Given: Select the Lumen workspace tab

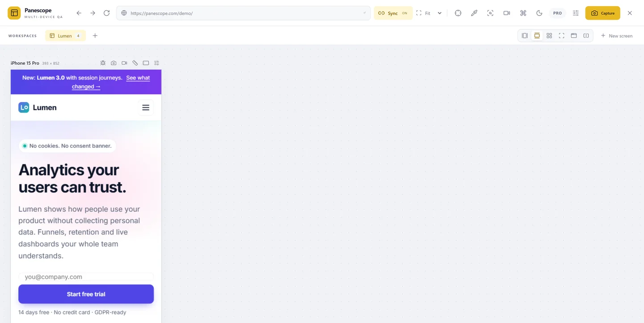Looking at the screenshot, I should click(65, 36).
